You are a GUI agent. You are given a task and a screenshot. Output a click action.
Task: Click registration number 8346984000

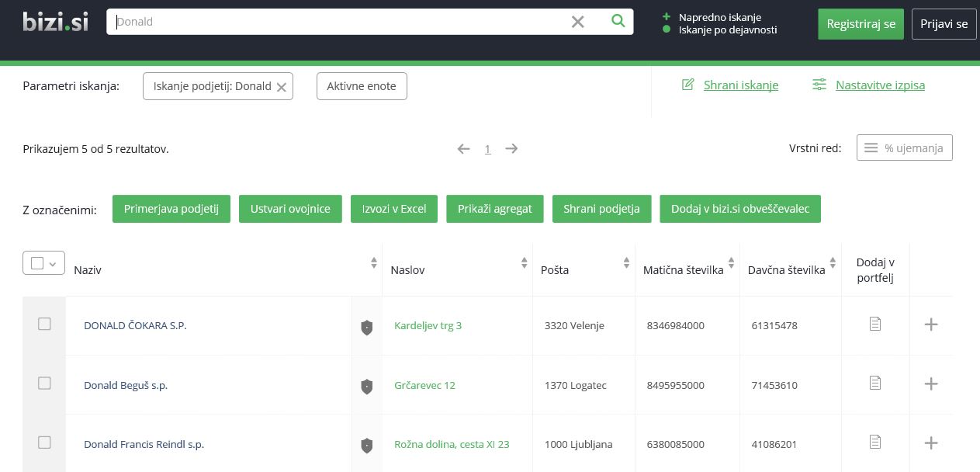(x=675, y=325)
